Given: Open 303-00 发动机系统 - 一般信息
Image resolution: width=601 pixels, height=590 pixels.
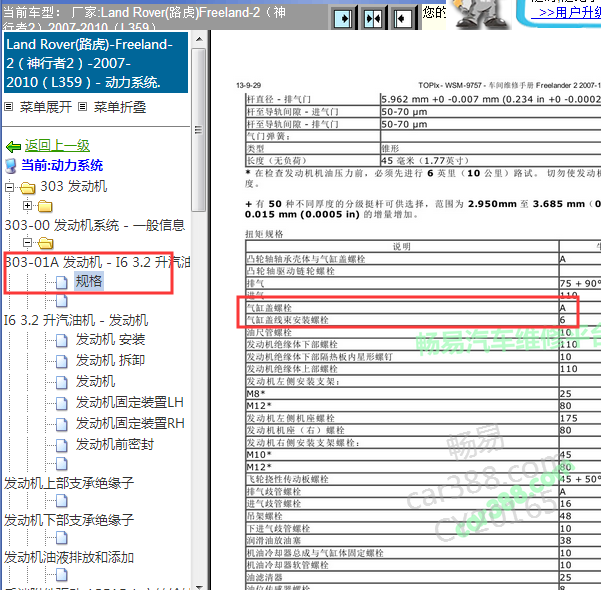Looking at the screenshot, I should [x=95, y=225].
